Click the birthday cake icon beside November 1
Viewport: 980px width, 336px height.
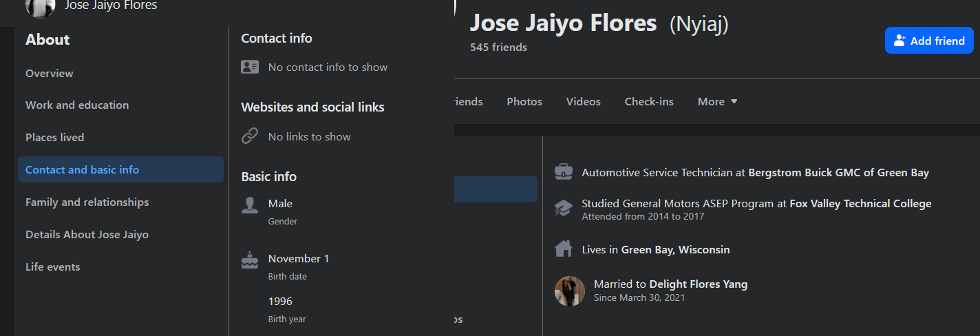pos(250,260)
